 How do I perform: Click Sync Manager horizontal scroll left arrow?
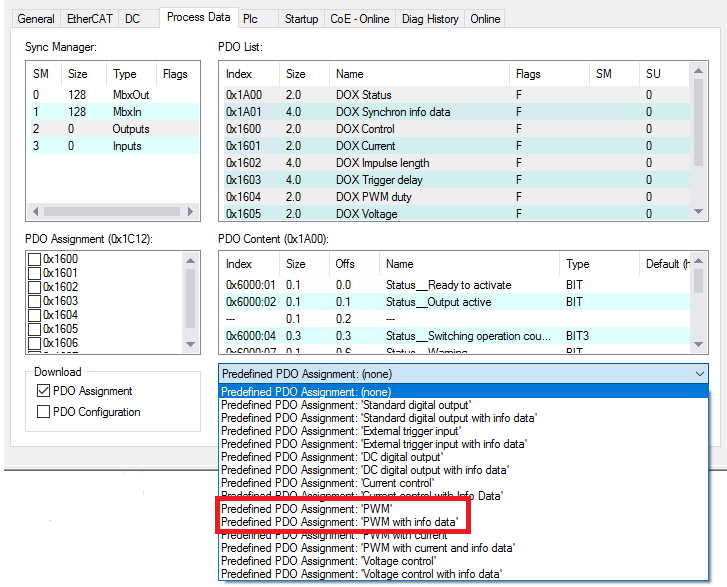[36, 211]
